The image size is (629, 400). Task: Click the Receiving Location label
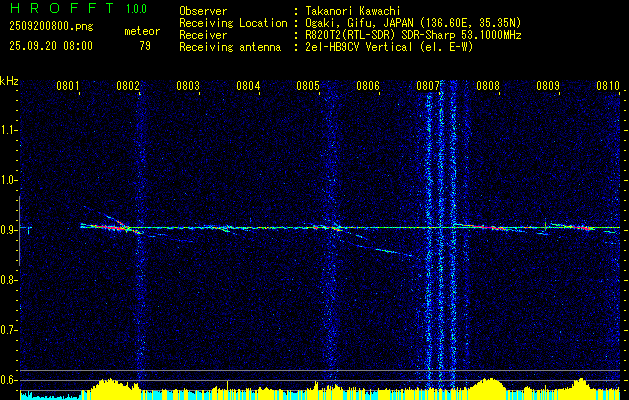[x=233, y=23]
